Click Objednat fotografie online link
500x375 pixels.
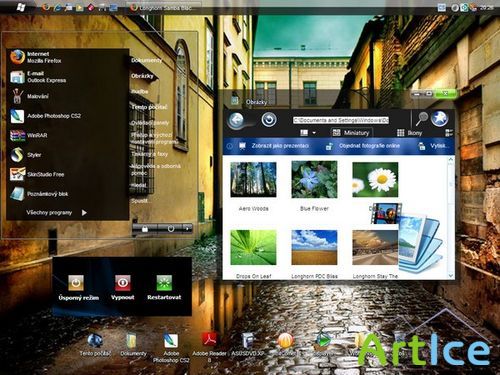click(363, 146)
